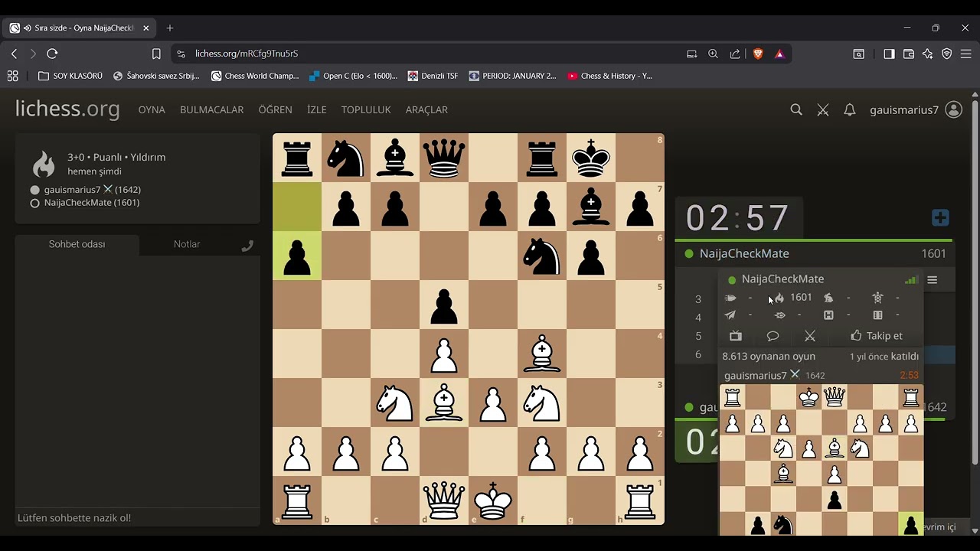Image resolution: width=980 pixels, height=551 pixels.
Task: Click gauismarius7 name in popup mini game
Action: pyautogui.click(x=756, y=376)
